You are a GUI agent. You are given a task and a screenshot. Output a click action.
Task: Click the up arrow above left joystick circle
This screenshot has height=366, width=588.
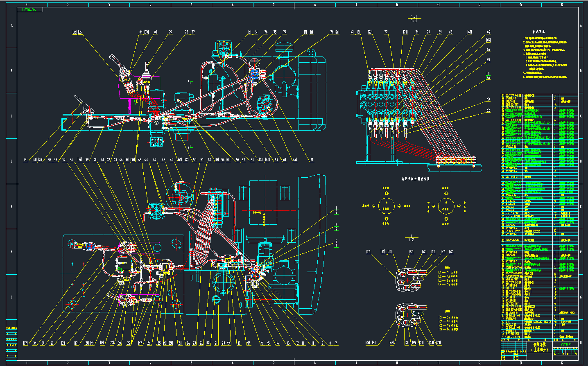[386, 193]
